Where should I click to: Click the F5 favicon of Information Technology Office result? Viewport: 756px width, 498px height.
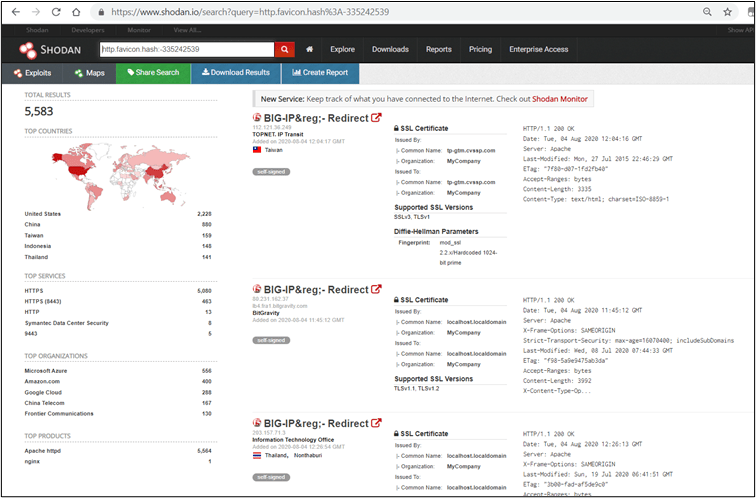tap(257, 423)
